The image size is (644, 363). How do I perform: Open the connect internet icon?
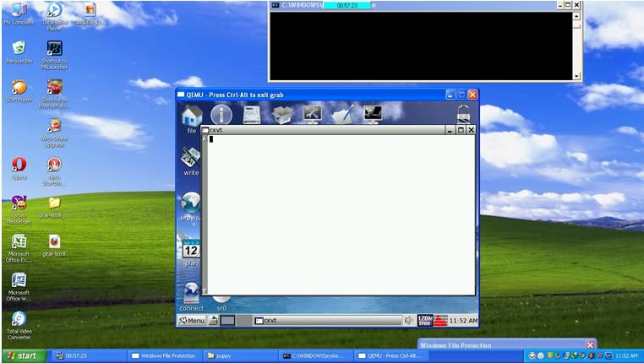tap(191, 293)
